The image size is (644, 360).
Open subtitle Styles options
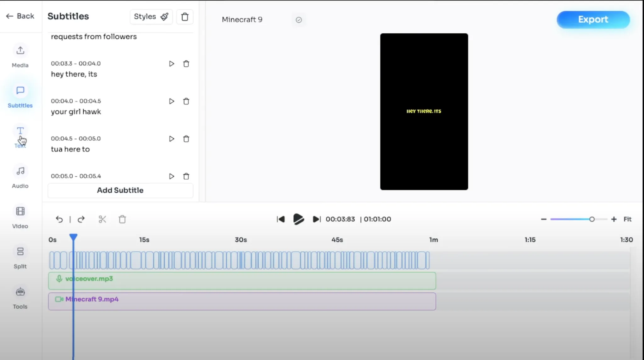pos(151,17)
